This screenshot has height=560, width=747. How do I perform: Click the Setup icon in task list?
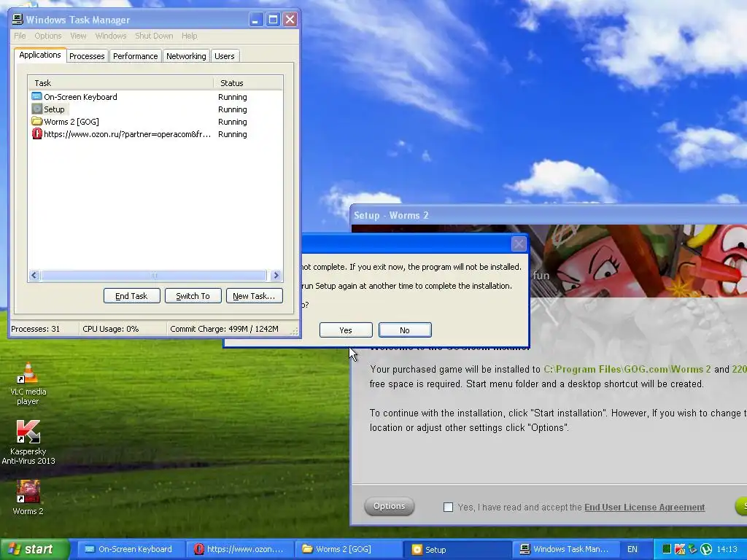pyautogui.click(x=36, y=109)
